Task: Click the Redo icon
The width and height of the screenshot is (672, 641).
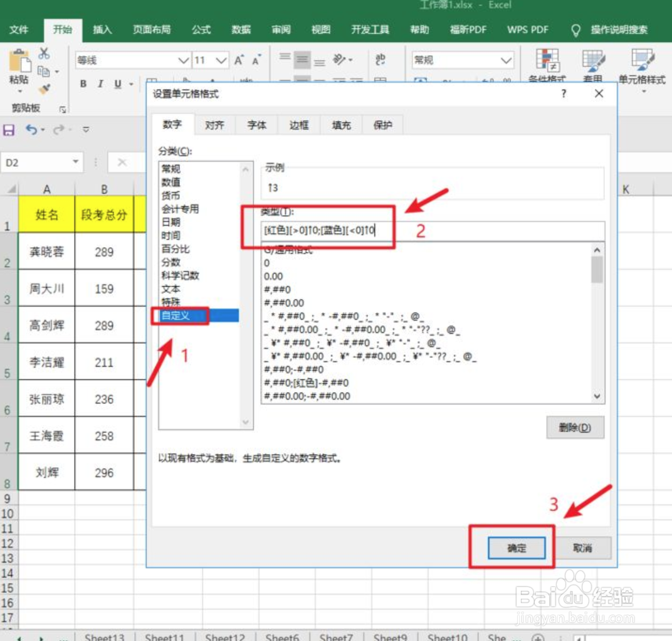Action: [x=59, y=129]
